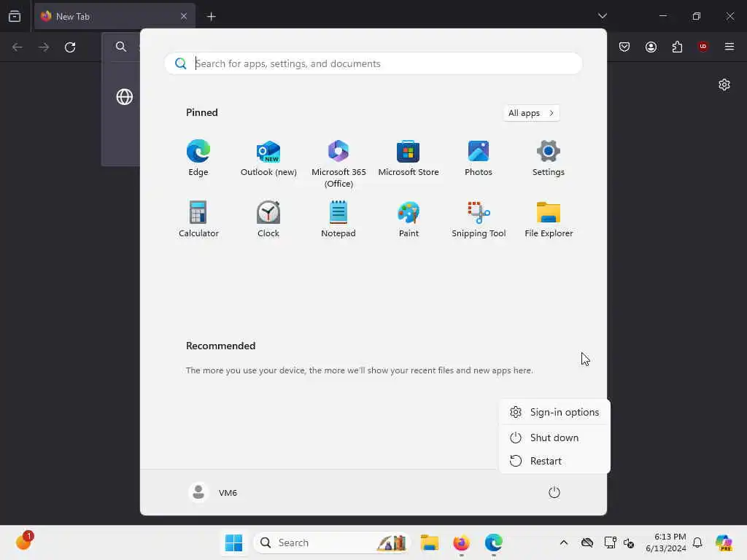Open a new tab in Firefox
Viewport: 747px width, 560px height.
point(211,17)
